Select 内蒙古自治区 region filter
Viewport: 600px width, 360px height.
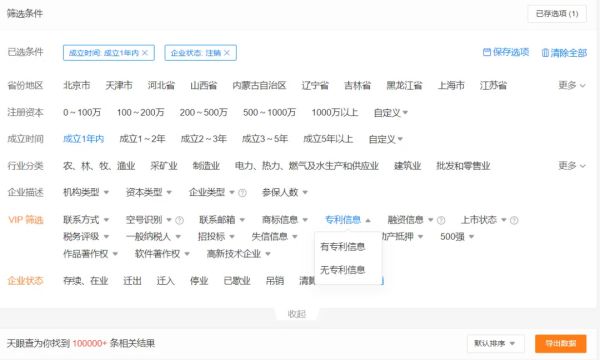click(x=259, y=85)
